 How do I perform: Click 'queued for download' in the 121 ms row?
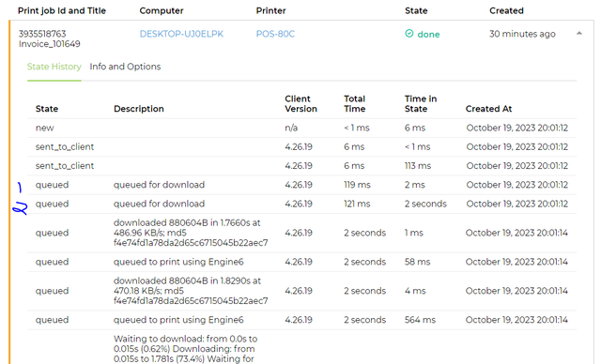(159, 204)
